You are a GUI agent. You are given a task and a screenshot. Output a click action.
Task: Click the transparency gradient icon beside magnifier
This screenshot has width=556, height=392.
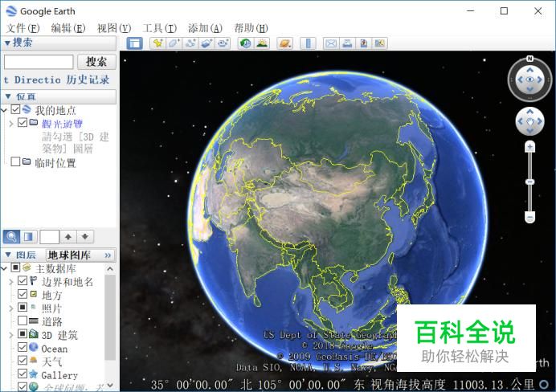click(x=28, y=236)
